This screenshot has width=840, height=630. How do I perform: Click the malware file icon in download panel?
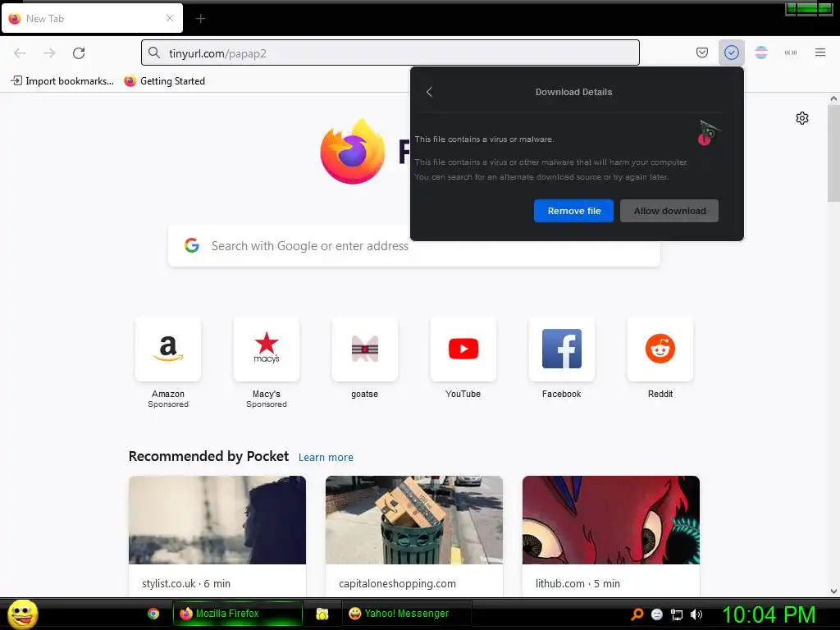[708, 133]
